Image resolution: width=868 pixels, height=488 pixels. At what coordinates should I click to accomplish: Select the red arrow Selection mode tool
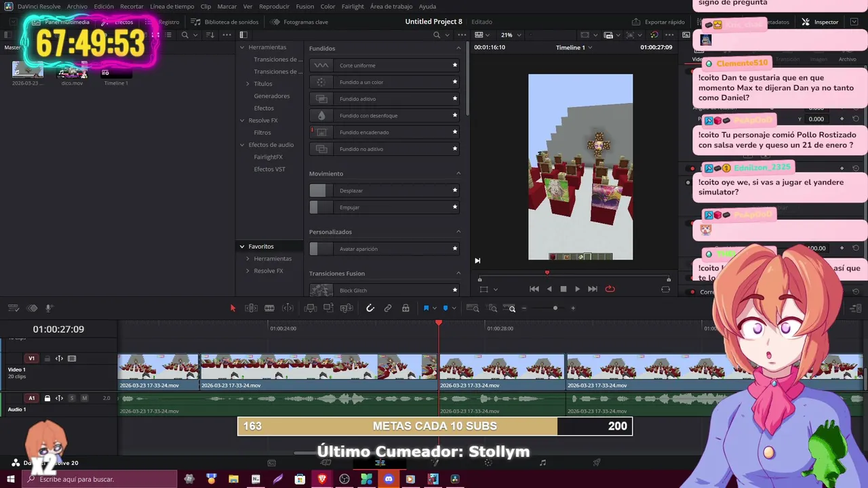pyautogui.click(x=233, y=308)
